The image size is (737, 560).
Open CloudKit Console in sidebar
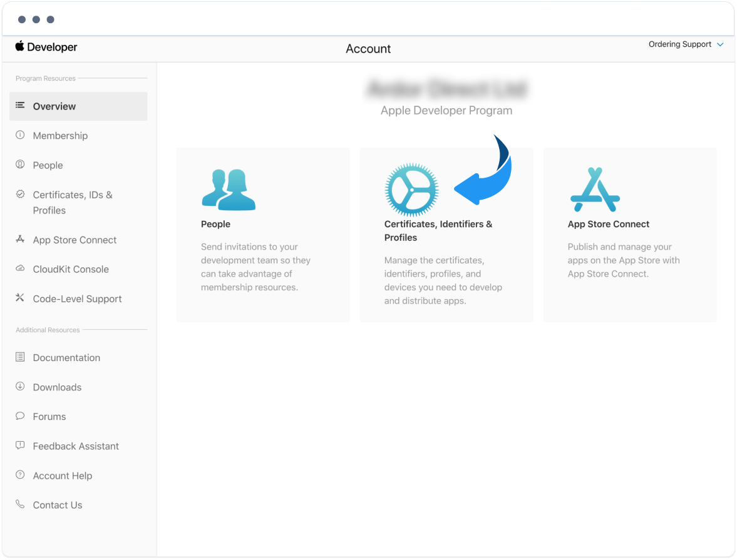(71, 269)
